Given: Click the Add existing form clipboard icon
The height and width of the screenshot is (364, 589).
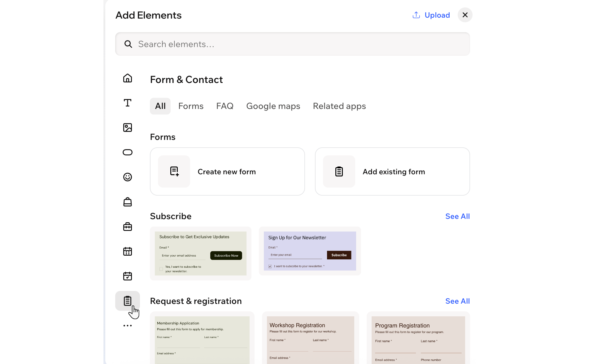Looking at the screenshot, I should click(339, 171).
